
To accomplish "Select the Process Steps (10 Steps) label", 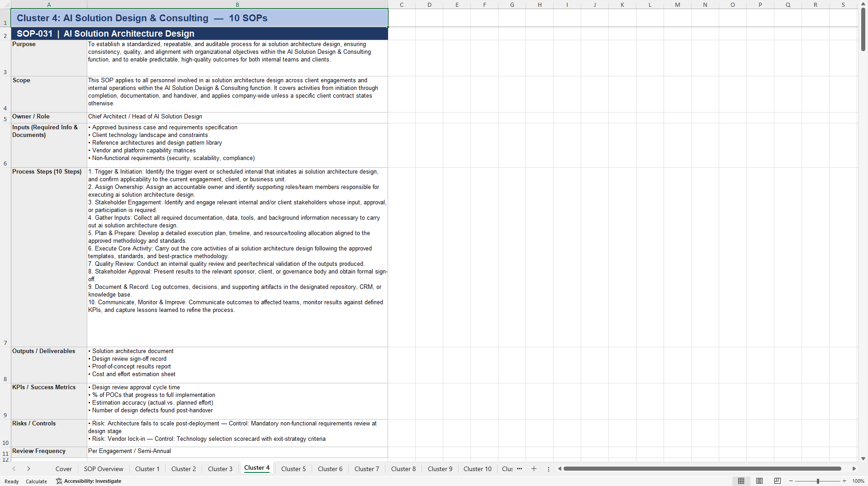I will pos(49,257).
